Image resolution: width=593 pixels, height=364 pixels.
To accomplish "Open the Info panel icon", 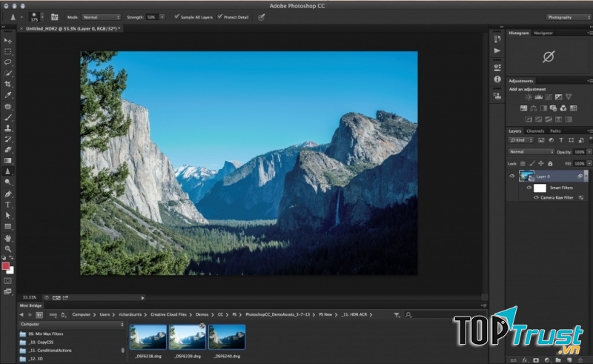I will click(497, 79).
